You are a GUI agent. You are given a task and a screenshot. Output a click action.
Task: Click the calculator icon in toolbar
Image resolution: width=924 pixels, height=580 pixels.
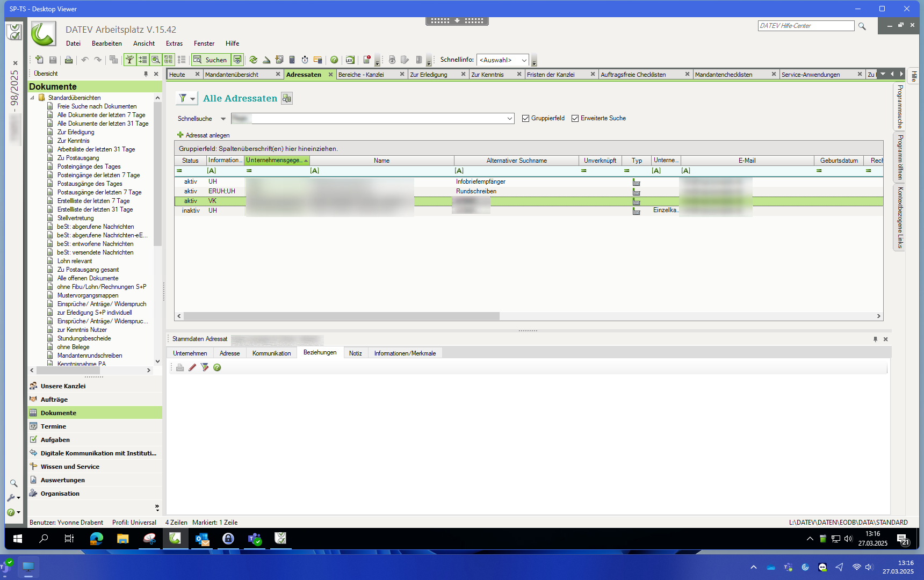[x=292, y=60]
